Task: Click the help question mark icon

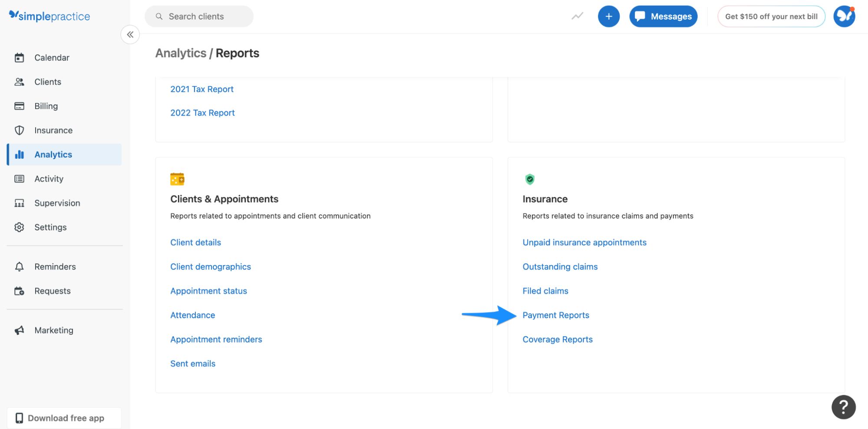Action: coord(844,407)
